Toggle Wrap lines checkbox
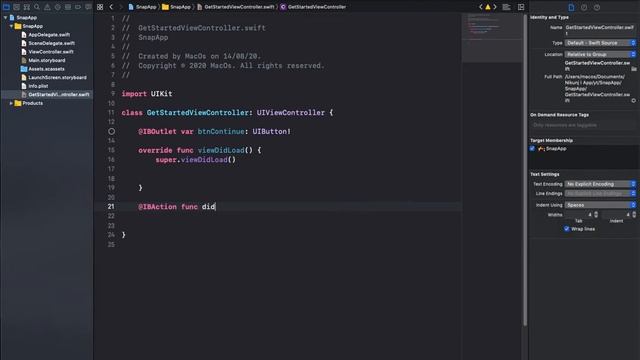640x360 pixels. coord(567,229)
